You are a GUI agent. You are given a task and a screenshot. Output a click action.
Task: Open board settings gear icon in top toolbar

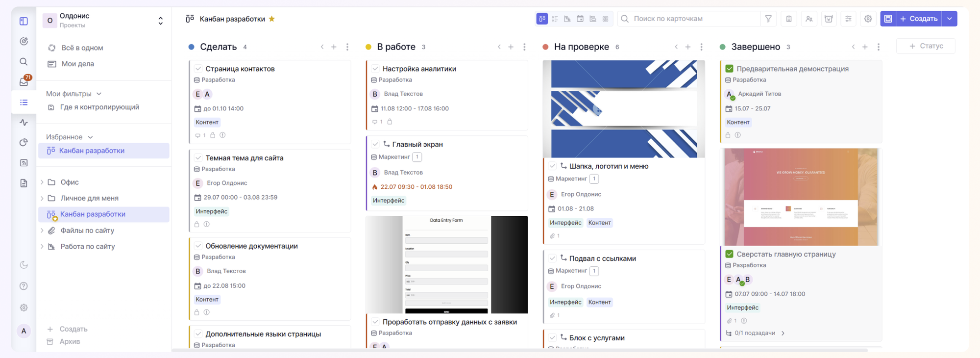(868, 19)
